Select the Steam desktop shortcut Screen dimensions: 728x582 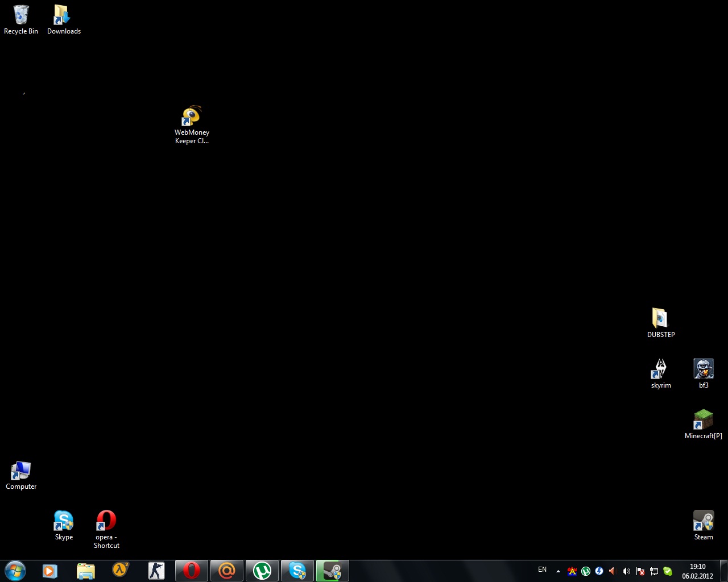704,525
